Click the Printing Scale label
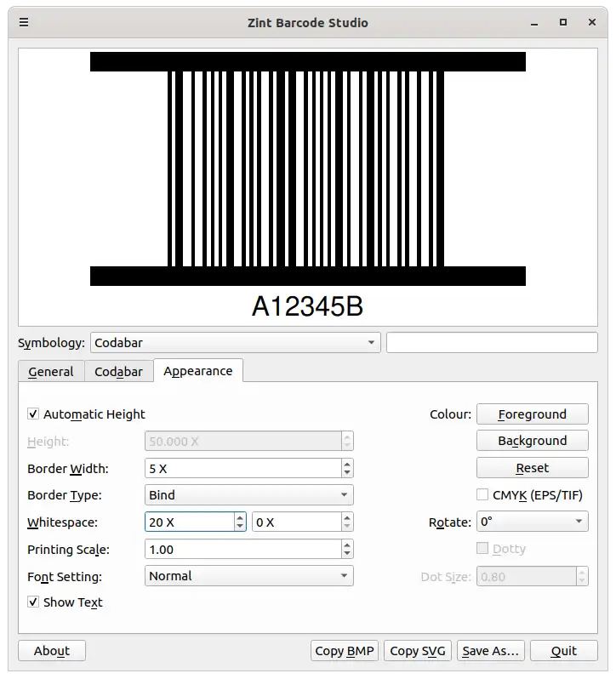This screenshot has width=616, height=679. 68,550
